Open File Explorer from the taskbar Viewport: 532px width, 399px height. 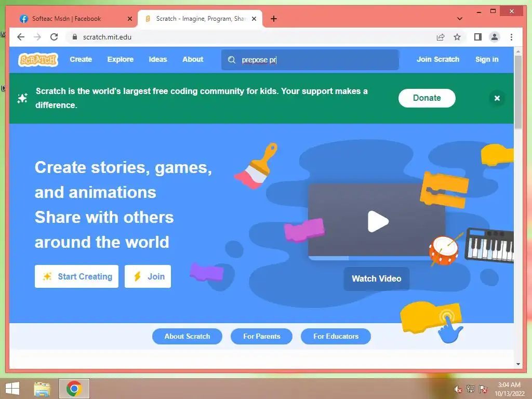pos(42,389)
